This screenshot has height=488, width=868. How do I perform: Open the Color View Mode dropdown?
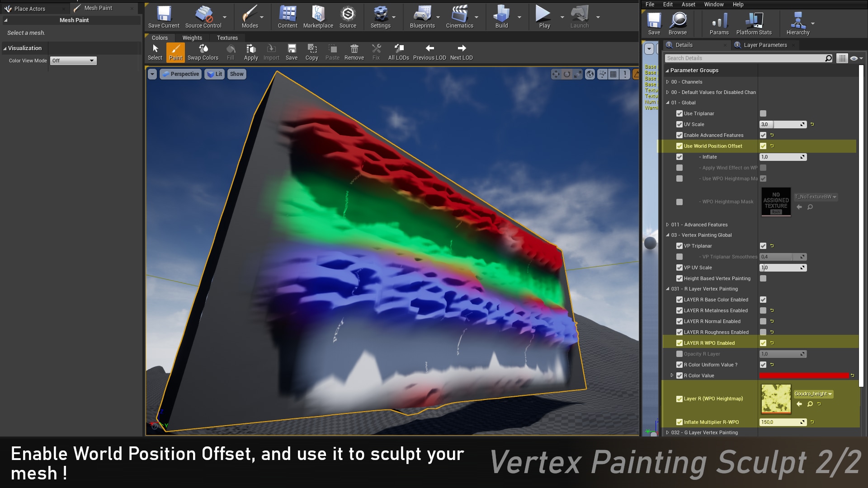pos(73,61)
